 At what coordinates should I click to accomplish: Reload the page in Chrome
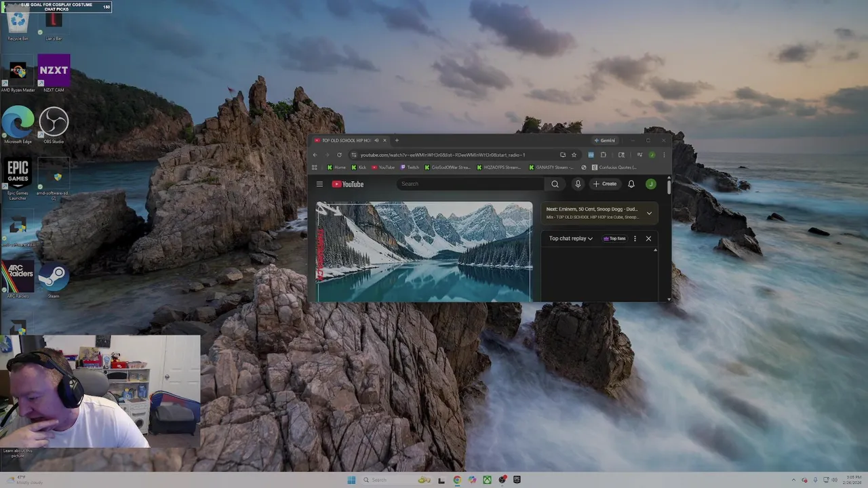[x=339, y=155]
